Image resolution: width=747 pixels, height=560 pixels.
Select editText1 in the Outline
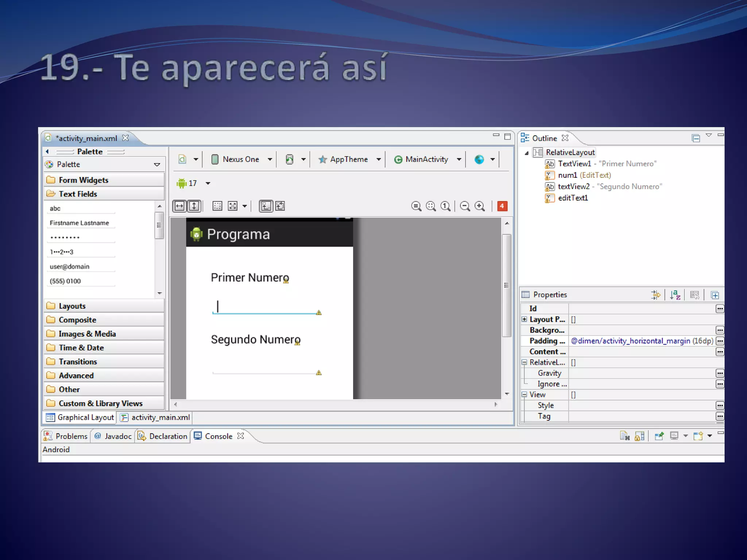[x=573, y=198]
